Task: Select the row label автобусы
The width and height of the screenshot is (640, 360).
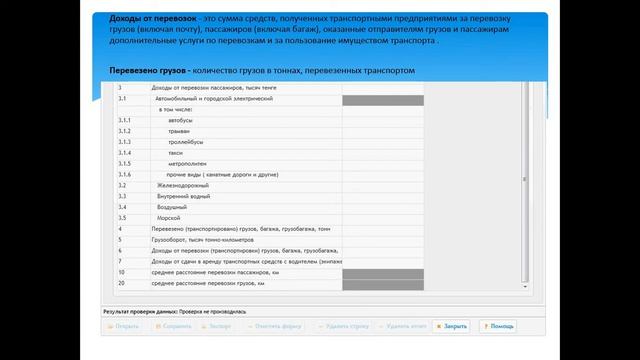Action: click(x=180, y=120)
